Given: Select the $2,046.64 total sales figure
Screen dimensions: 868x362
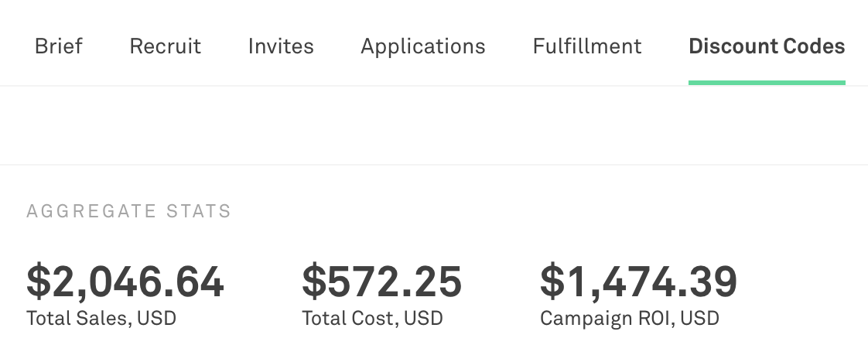Looking at the screenshot, I should [x=125, y=281].
